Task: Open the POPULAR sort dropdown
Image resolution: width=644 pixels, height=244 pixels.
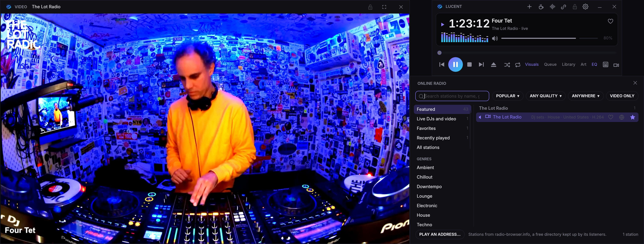Action: point(508,96)
